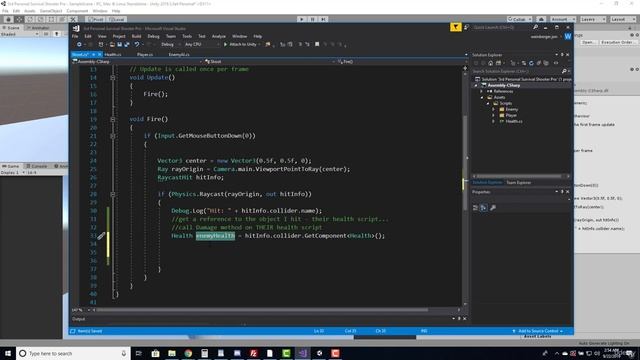This screenshot has height=360, width=640.
Task: Select the Unity Move tool
Action: tap(19, 19)
